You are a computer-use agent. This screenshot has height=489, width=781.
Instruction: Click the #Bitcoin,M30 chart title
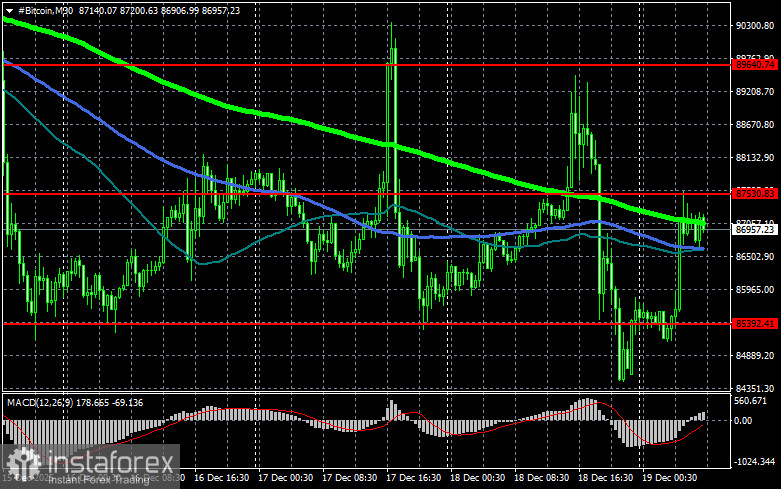(x=46, y=10)
